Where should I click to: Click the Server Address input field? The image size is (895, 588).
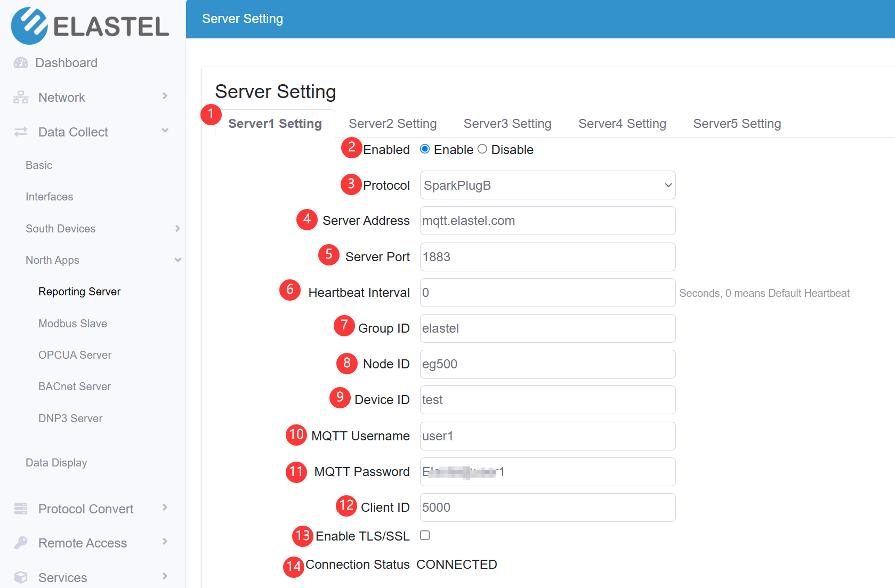(547, 221)
